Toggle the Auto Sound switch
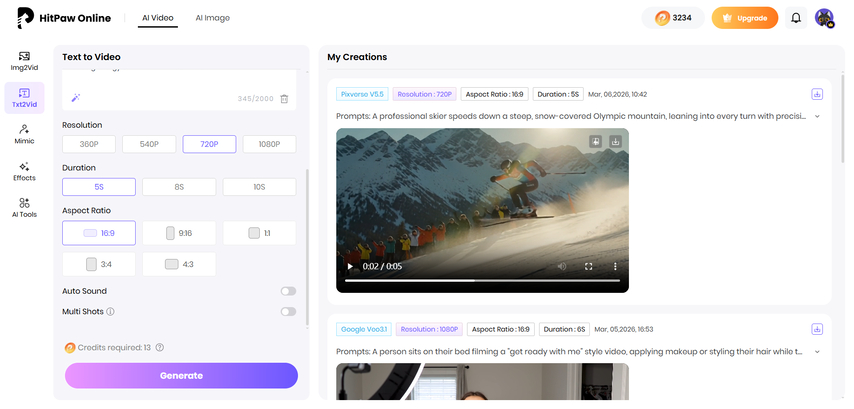The width and height of the screenshot is (854, 409). (288, 291)
